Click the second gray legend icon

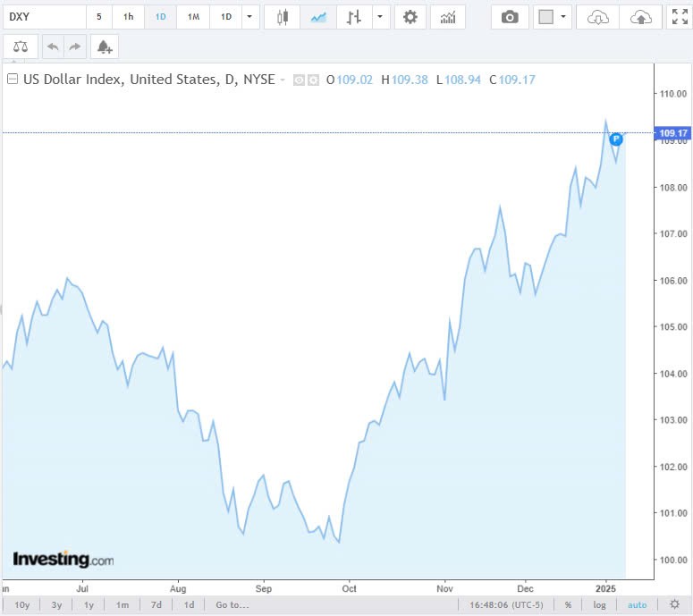[313, 80]
